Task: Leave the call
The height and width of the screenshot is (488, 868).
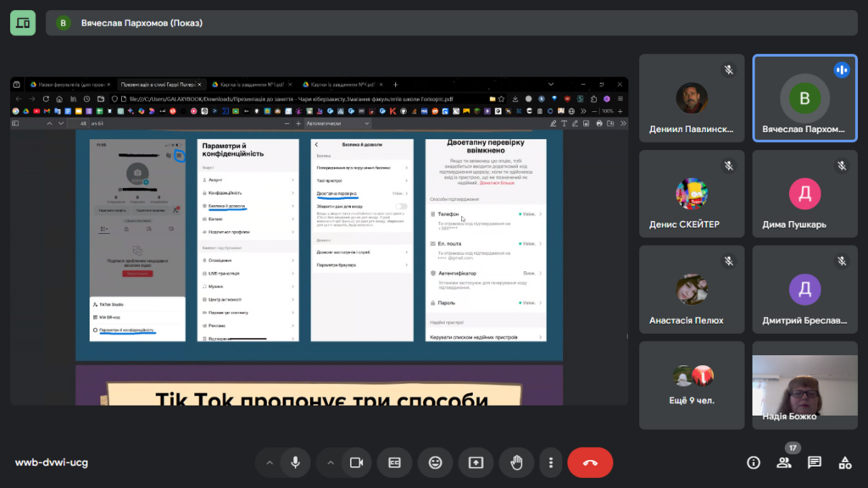Action: tap(590, 463)
